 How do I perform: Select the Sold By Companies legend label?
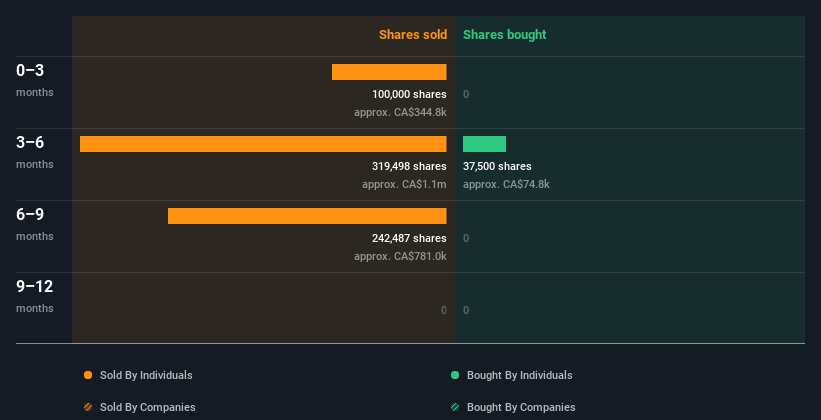pyautogui.click(x=148, y=407)
